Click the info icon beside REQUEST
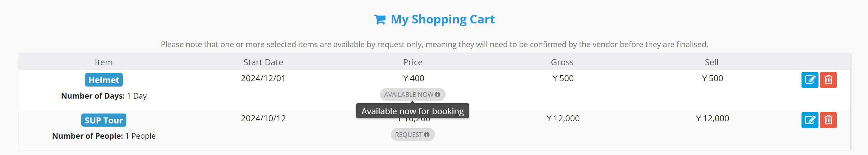This screenshot has width=868, height=155. click(427, 135)
